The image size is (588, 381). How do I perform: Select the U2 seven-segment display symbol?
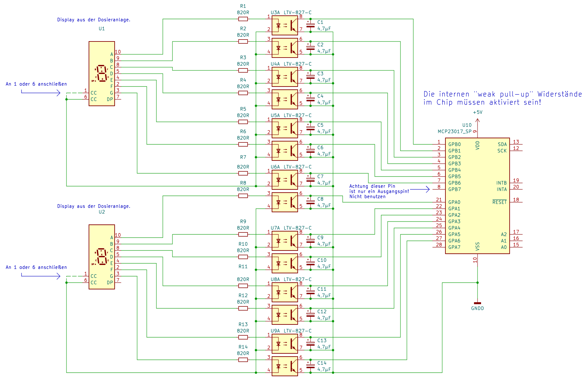pos(102,257)
